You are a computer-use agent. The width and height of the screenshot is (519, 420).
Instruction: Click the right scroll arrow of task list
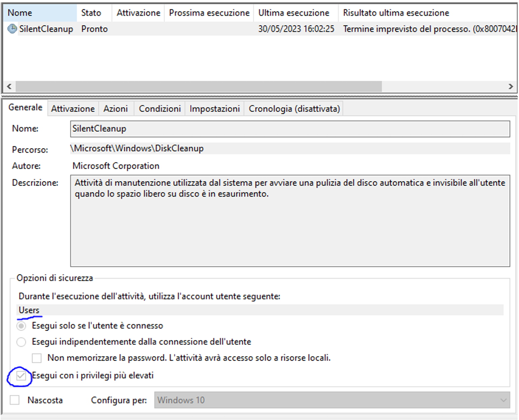[511, 86]
